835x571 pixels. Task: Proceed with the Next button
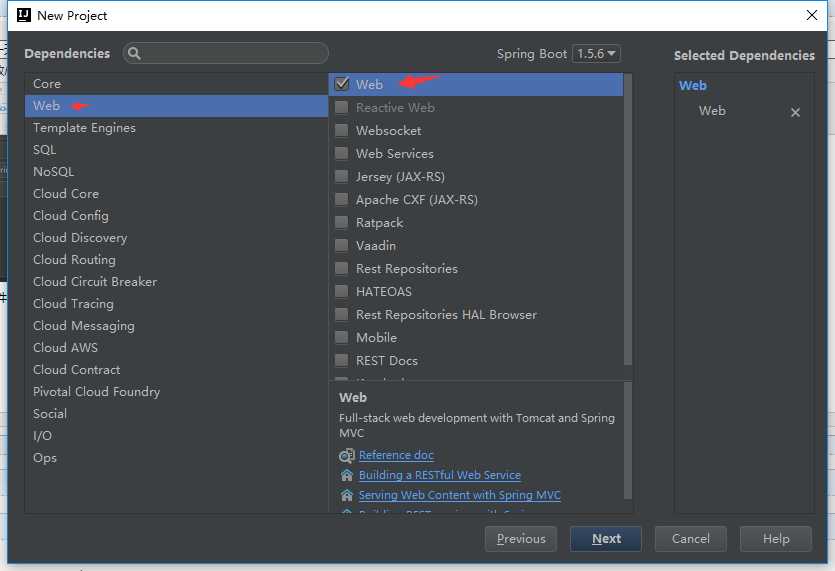coord(606,539)
